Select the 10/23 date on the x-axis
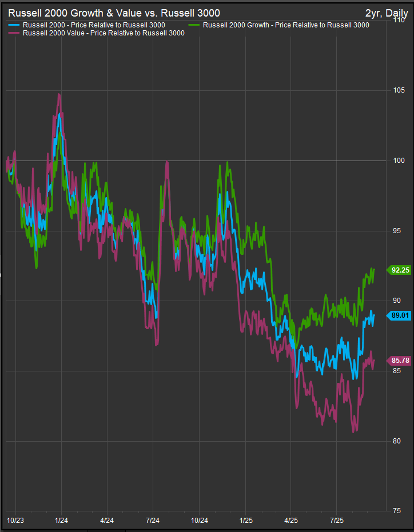The height and width of the screenshot is (532, 414). point(15,521)
